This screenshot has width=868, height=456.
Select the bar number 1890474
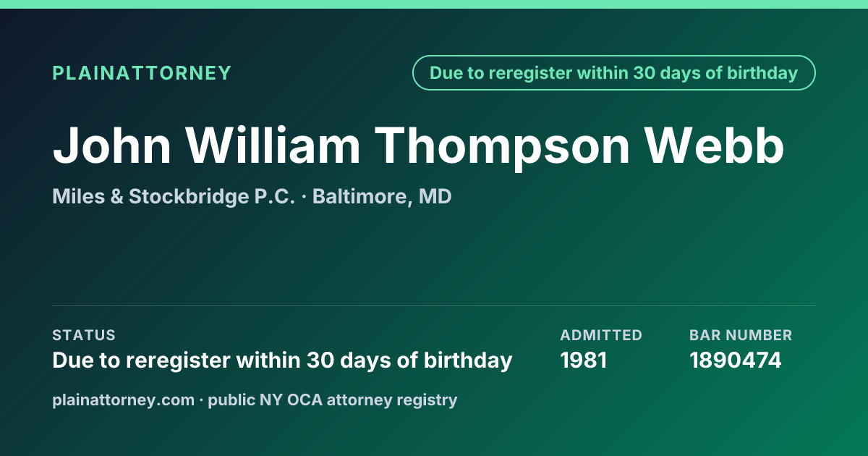coord(736,360)
